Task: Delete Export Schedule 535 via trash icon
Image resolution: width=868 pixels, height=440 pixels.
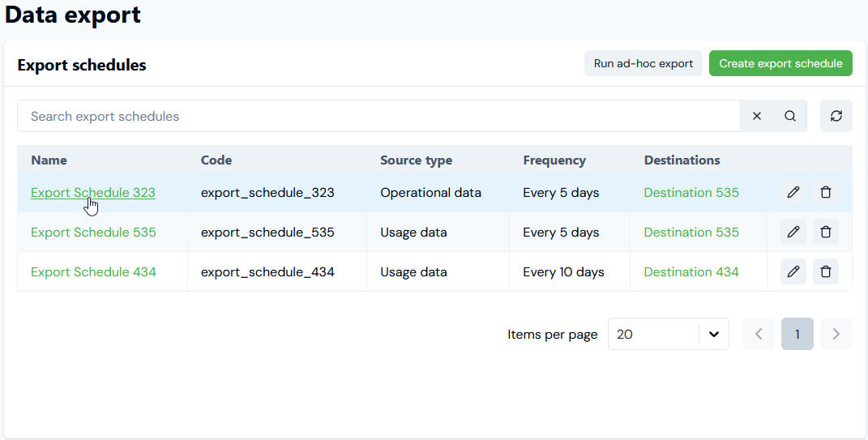Action: click(x=825, y=232)
